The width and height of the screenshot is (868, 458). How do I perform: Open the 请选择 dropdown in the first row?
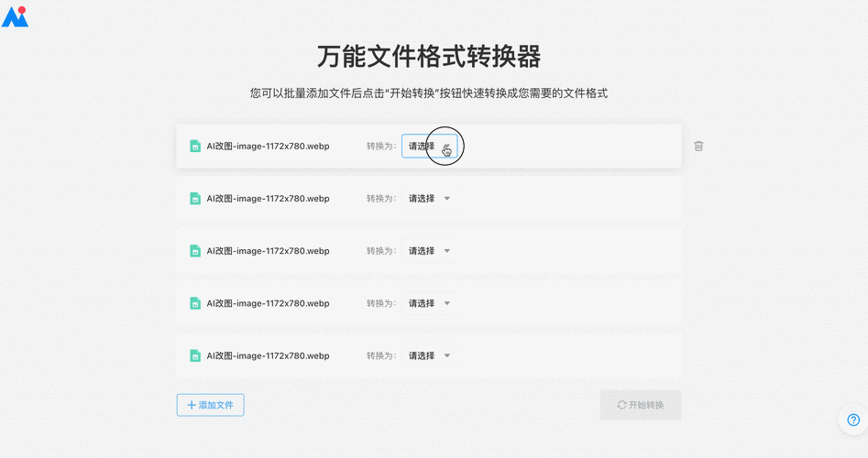pos(430,146)
